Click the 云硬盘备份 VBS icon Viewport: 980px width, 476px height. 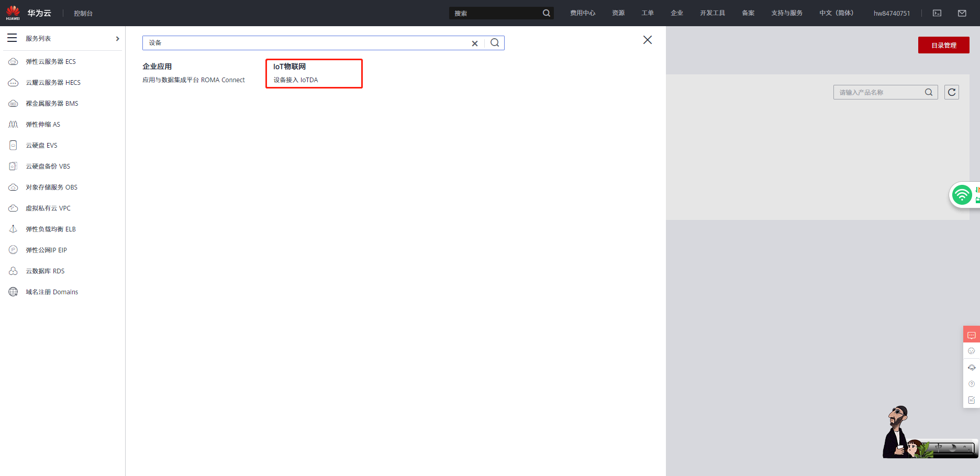click(x=13, y=167)
